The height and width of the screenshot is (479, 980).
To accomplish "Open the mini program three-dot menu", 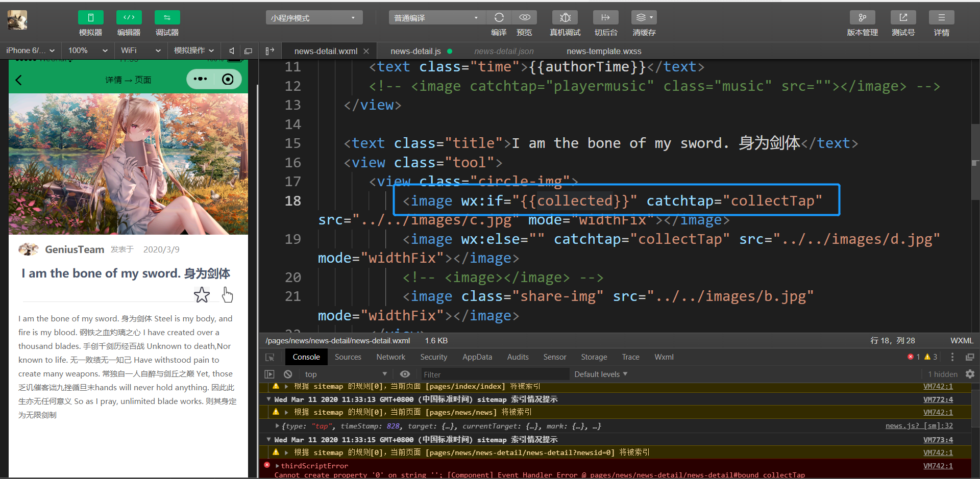I will click(x=201, y=79).
